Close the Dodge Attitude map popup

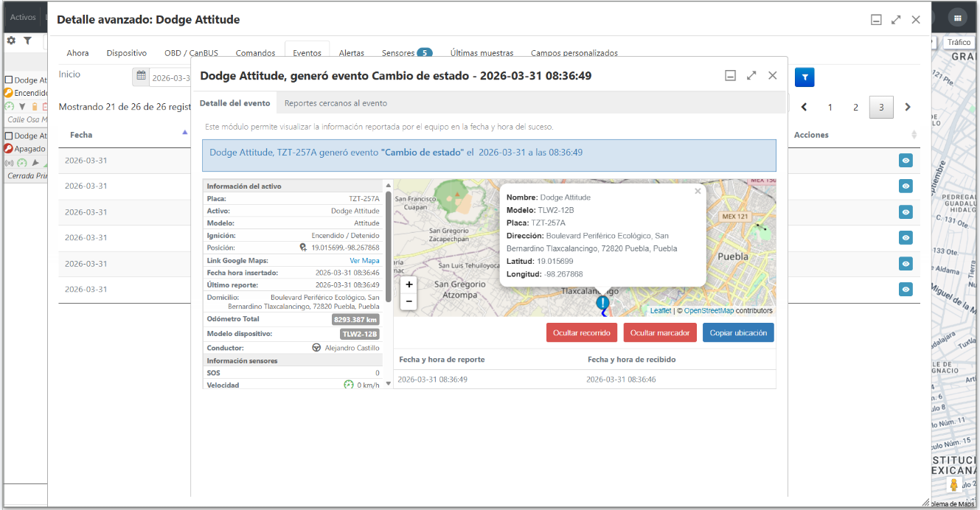coord(698,192)
